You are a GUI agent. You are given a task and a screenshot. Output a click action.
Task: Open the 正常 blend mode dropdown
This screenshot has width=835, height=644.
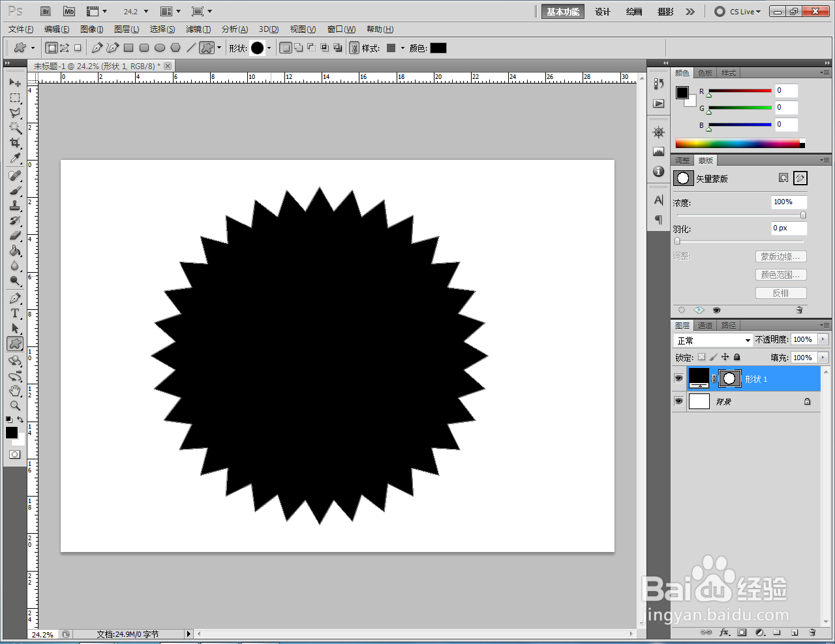pyautogui.click(x=713, y=340)
